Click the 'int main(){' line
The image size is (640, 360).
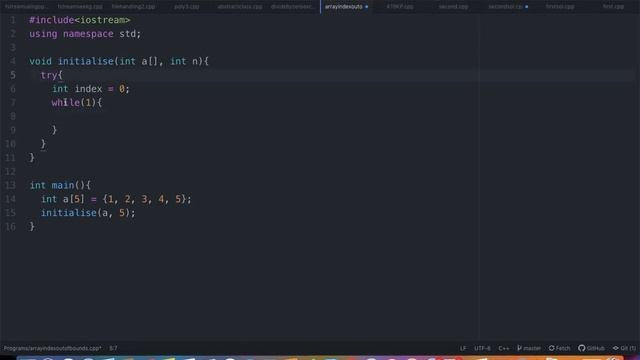coord(60,185)
